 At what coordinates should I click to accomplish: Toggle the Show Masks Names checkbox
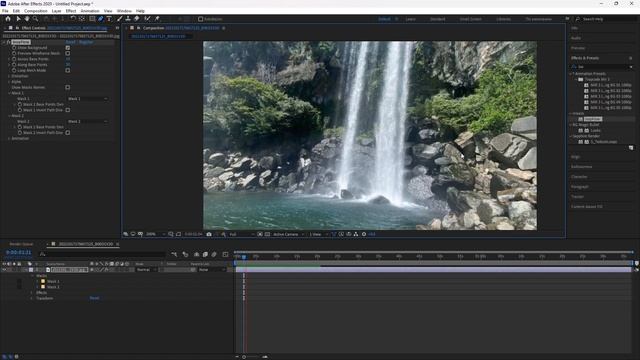[x=68, y=87]
